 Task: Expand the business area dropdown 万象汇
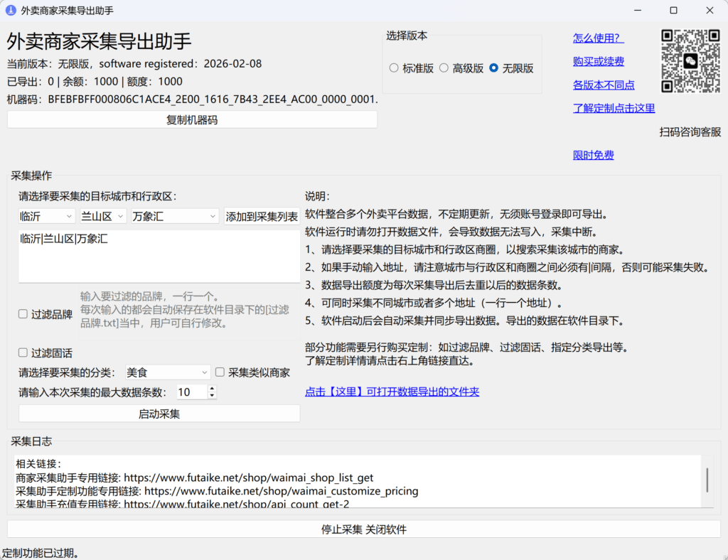click(173, 215)
